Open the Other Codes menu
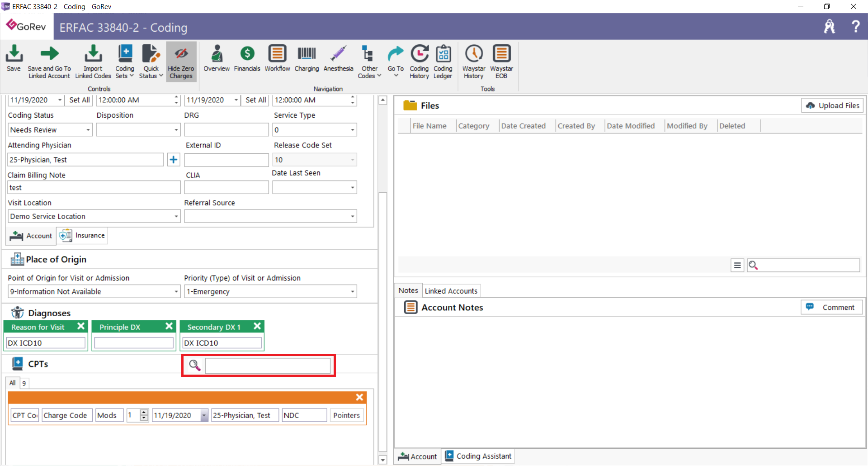The height and width of the screenshot is (466, 868). (x=369, y=62)
